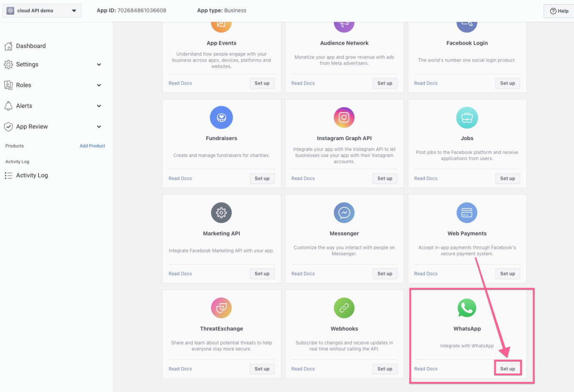Read Docs for Facebook Login

click(426, 83)
